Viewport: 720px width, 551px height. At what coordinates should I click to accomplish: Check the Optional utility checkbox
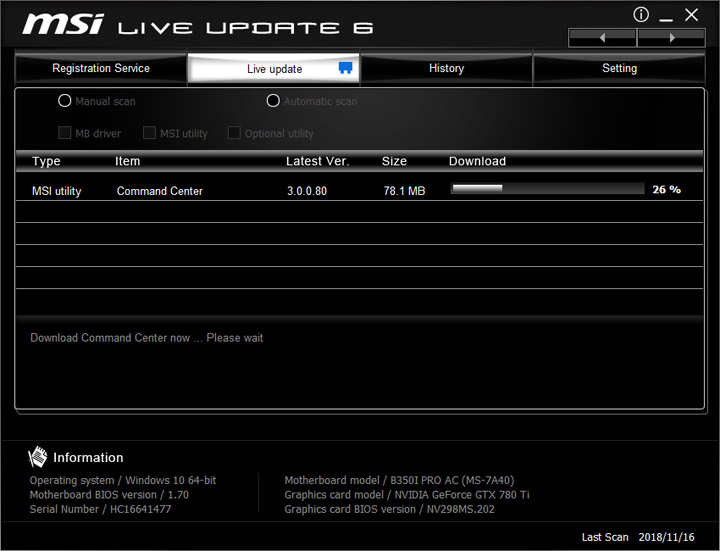(234, 133)
